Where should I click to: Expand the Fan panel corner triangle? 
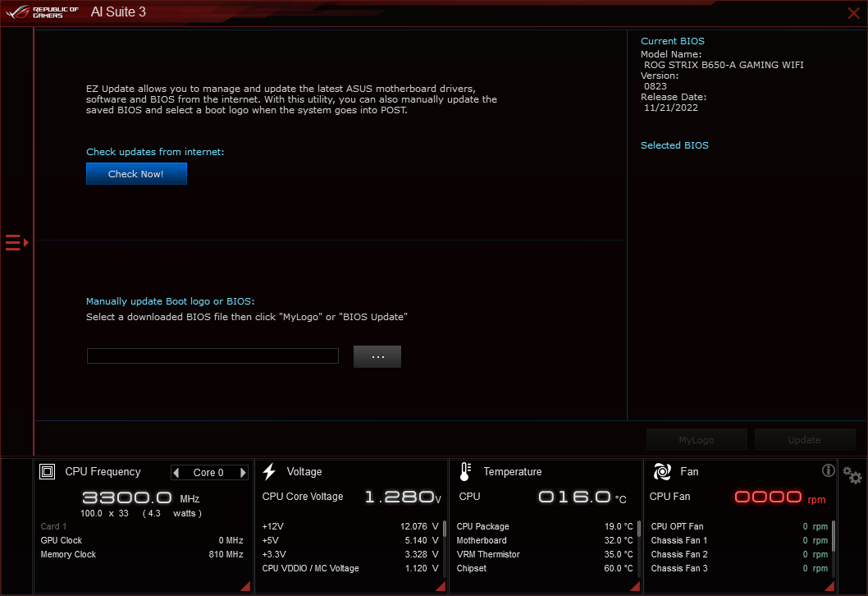pyautogui.click(x=828, y=585)
